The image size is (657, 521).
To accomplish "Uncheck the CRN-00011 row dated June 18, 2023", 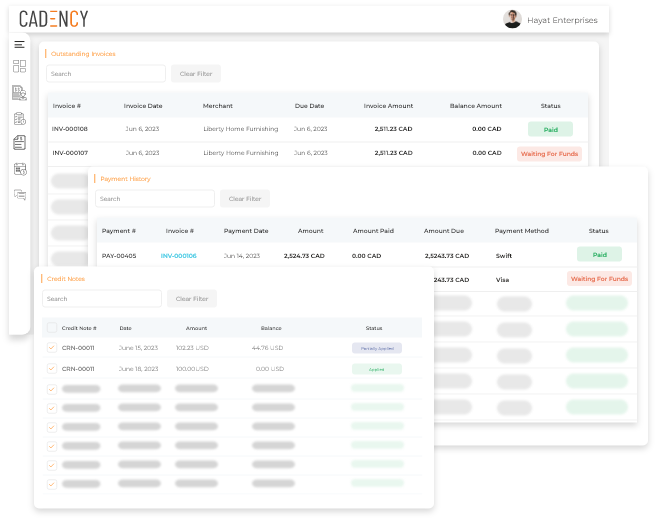I will click(52, 368).
